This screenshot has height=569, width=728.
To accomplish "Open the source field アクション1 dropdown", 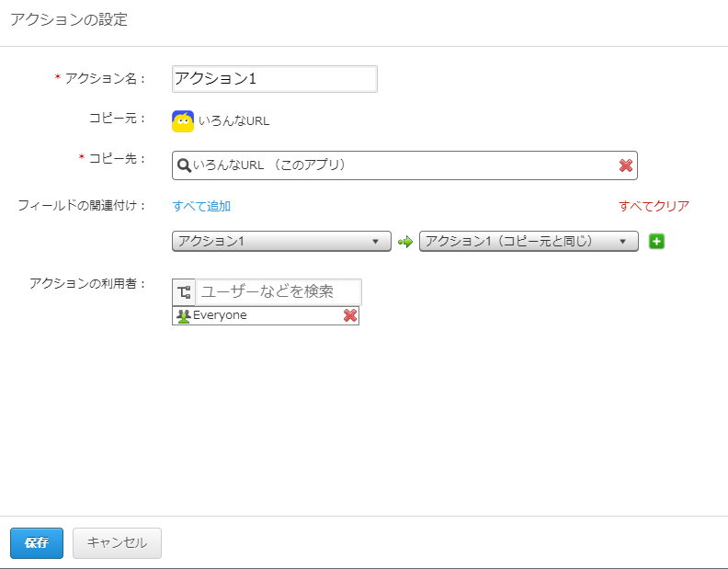I will pos(281,242).
